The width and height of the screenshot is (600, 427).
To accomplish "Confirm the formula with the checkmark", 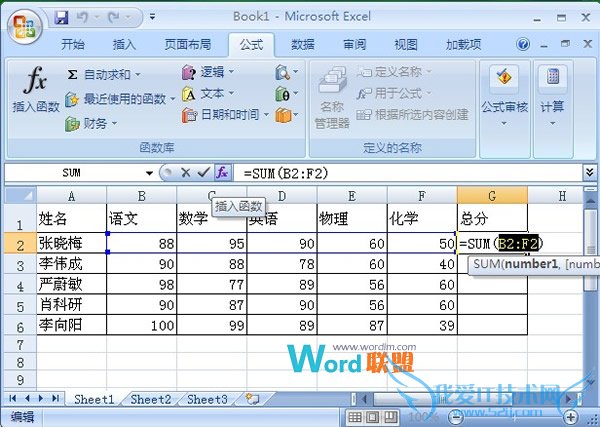I will tap(204, 173).
